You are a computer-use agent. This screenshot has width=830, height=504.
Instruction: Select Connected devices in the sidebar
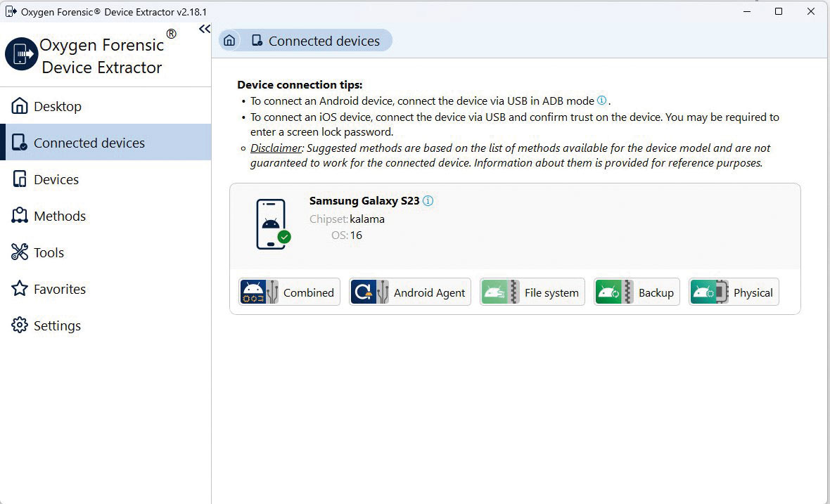coord(89,143)
